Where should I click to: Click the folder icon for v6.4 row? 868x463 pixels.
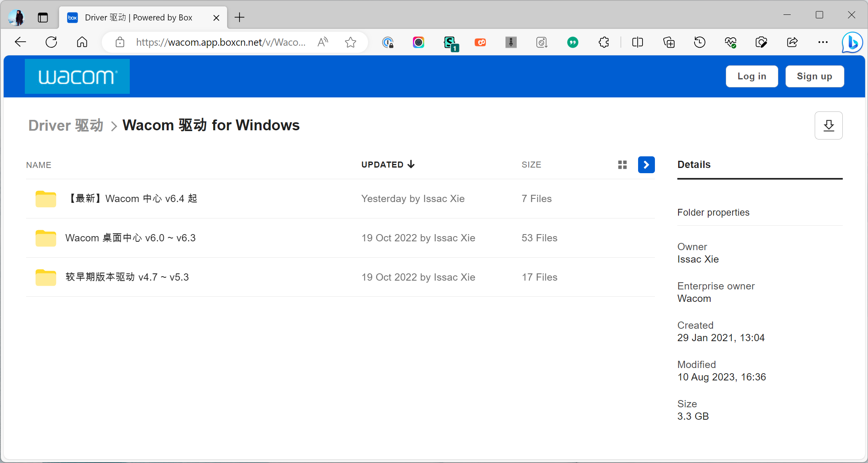pyautogui.click(x=46, y=199)
